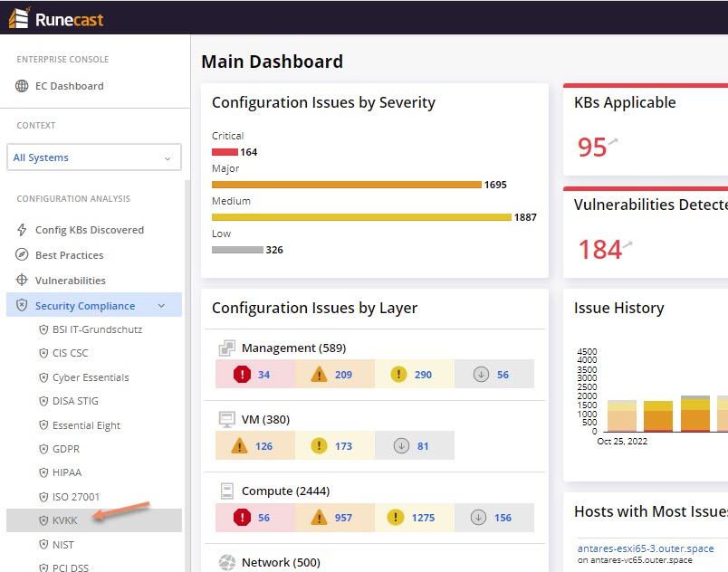The height and width of the screenshot is (572, 728).
Task: View 126 major VM issues
Action: click(263, 446)
